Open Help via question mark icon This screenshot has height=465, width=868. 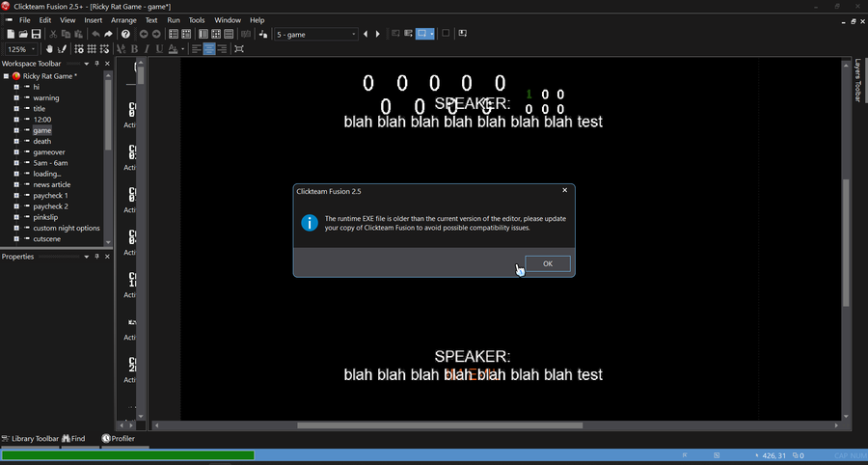pyautogui.click(x=125, y=35)
